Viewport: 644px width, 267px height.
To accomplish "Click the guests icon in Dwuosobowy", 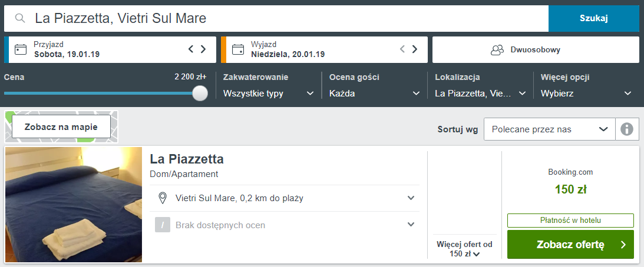I will (x=497, y=50).
